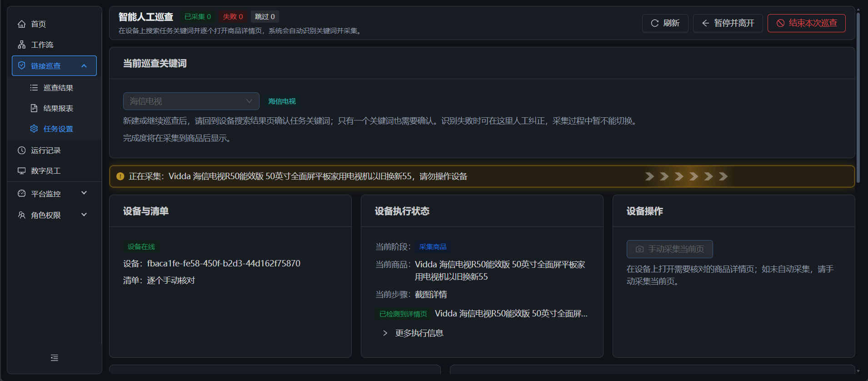The width and height of the screenshot is (868, 381).
Task: Click the 跳过 0 status tag
Action: 265,17
